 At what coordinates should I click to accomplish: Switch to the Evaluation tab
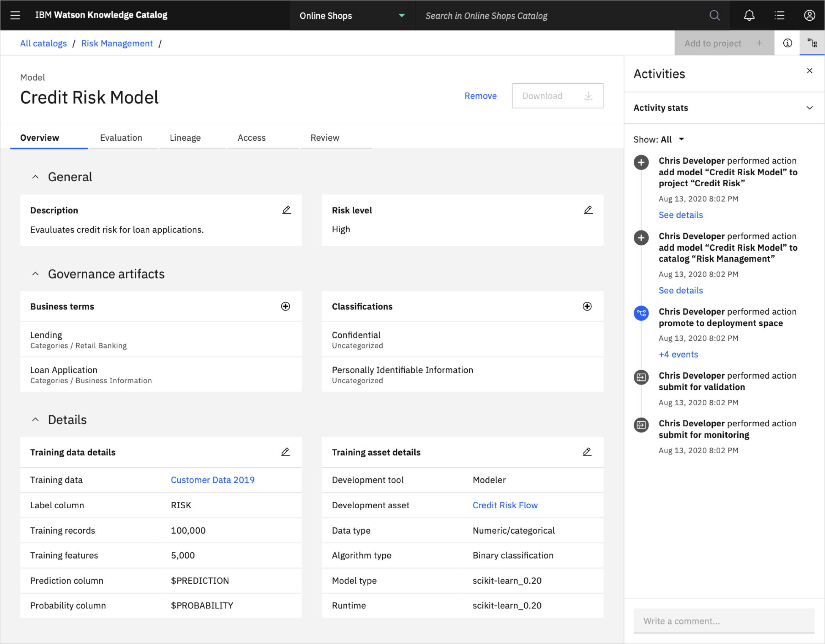pos(121,138)
